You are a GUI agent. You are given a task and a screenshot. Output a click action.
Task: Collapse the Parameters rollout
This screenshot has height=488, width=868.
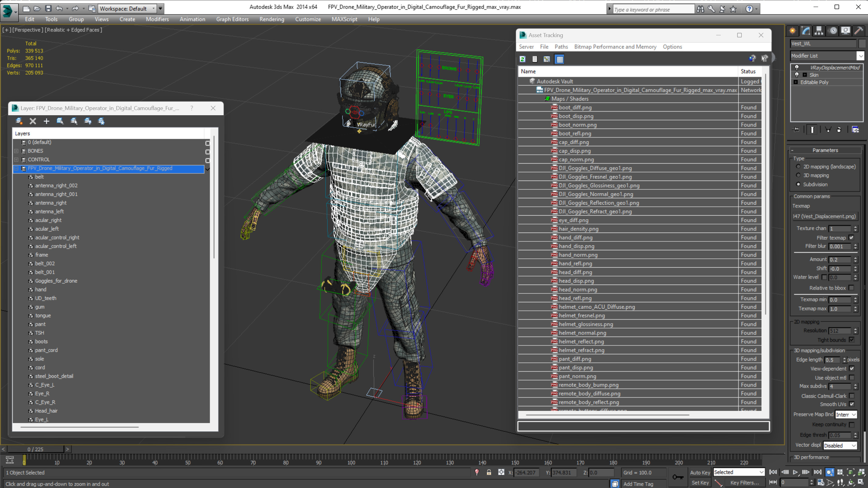coord(825,150)
